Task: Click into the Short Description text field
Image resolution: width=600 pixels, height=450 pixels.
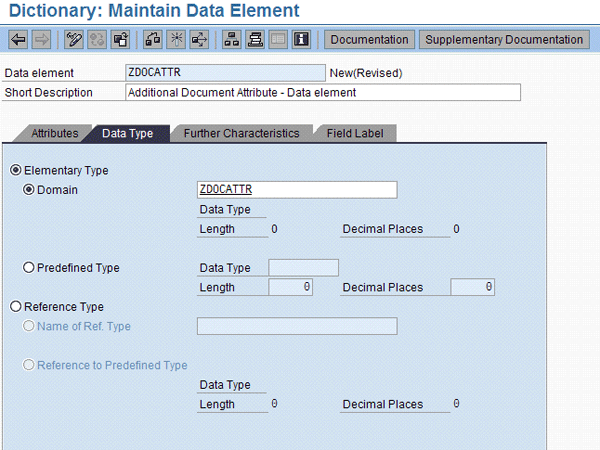Action: pyautogui.click(x=322, y=93)
